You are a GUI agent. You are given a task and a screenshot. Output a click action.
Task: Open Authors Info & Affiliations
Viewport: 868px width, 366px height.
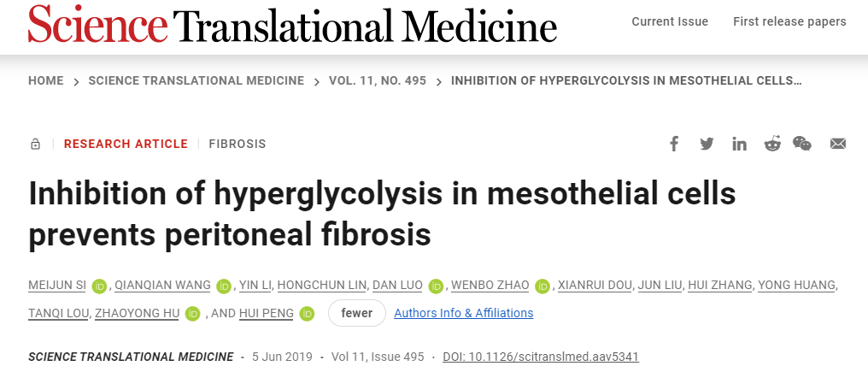pos(463,313)
